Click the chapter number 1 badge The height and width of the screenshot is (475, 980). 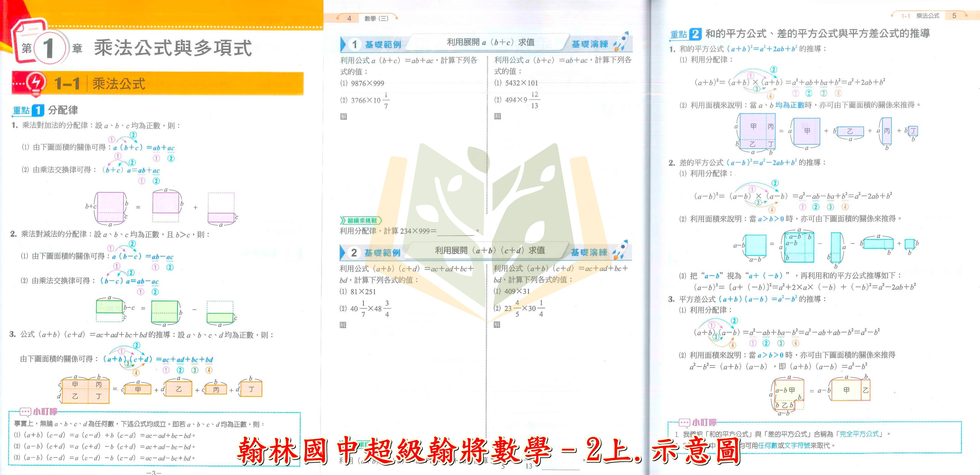pos(49,49)
